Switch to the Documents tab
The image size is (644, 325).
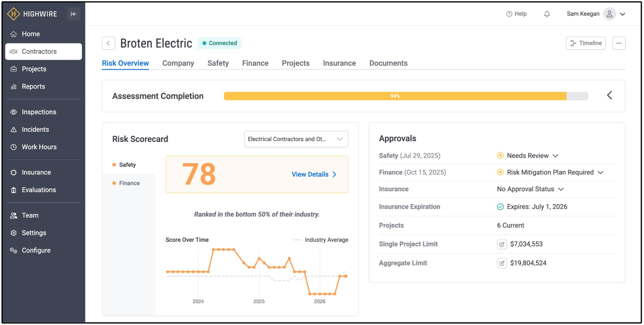click(388, 63)
